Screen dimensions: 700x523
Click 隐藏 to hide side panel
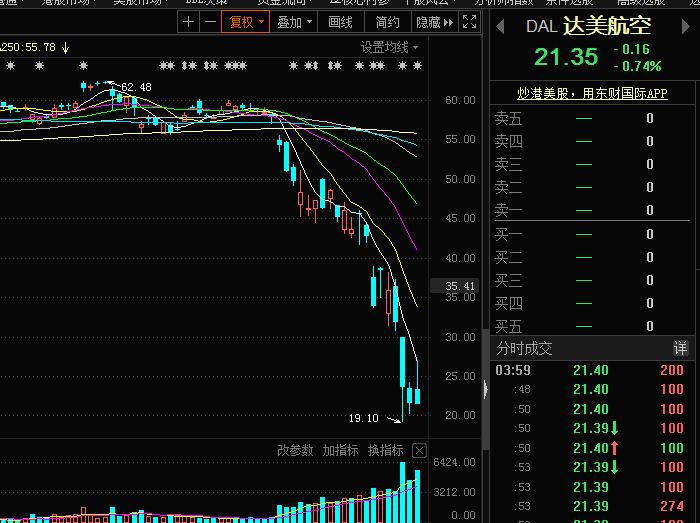coord(434,22)
